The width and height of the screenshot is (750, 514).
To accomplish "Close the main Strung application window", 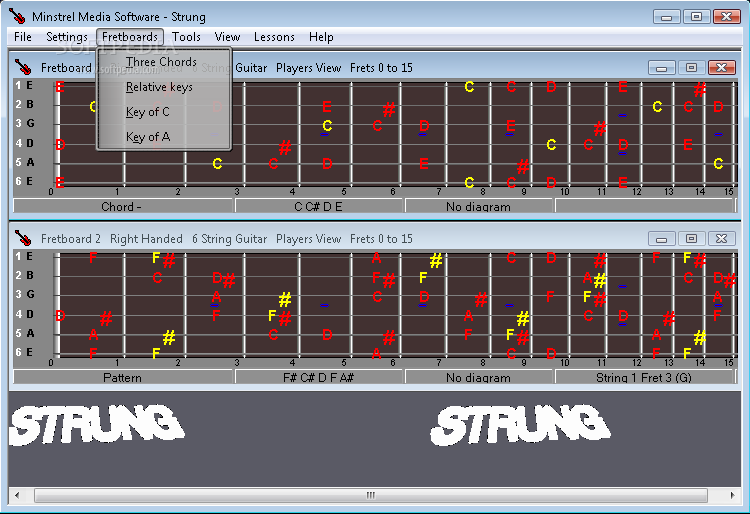I will click(x=726, y=17).
